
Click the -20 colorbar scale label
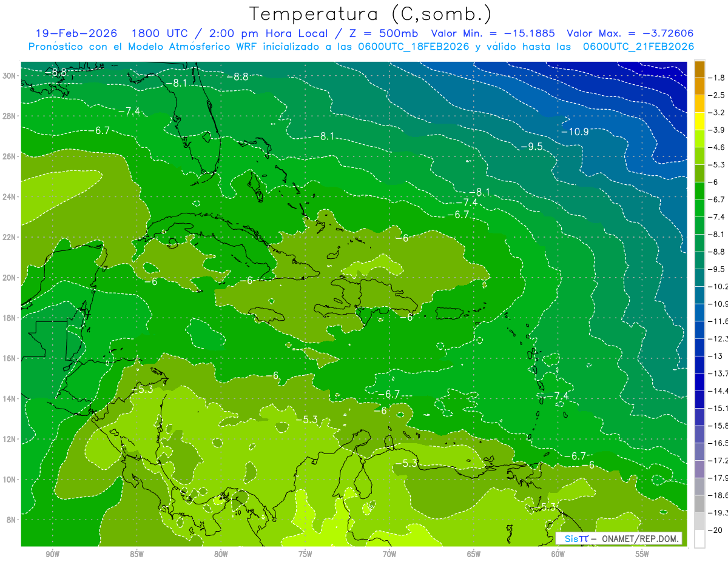(x=716, y=530)
